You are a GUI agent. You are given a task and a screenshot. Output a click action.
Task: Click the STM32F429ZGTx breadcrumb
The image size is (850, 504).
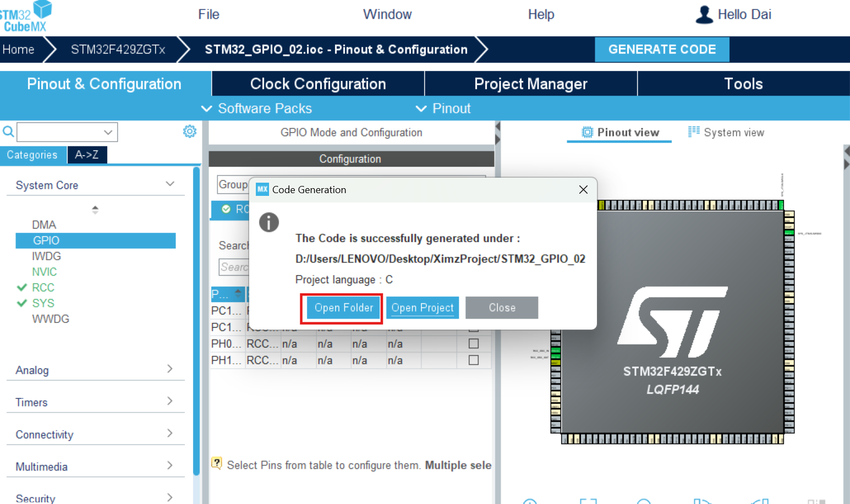coord(118,50)
